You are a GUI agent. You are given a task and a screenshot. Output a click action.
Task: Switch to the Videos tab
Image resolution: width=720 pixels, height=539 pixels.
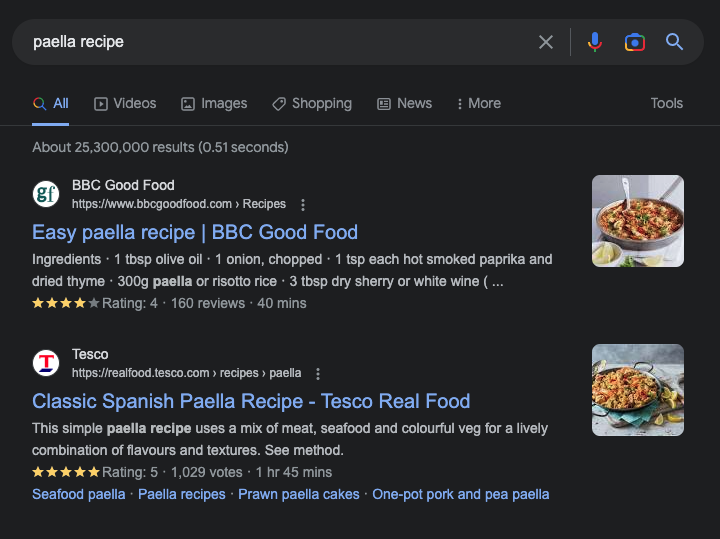pos(125,104)
